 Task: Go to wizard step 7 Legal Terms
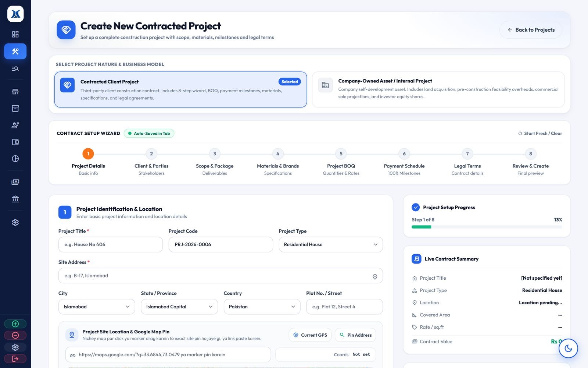pos(467,162)
